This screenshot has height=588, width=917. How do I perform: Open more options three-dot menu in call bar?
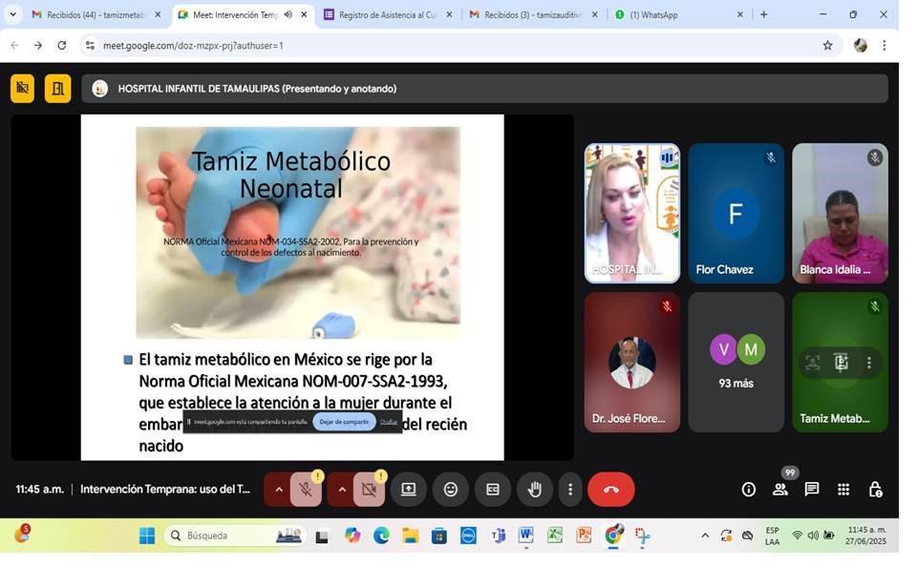tap(570, 490)
